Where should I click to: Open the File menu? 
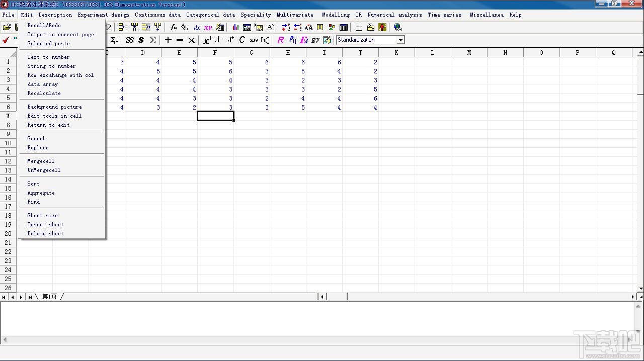tap(8, 15)
